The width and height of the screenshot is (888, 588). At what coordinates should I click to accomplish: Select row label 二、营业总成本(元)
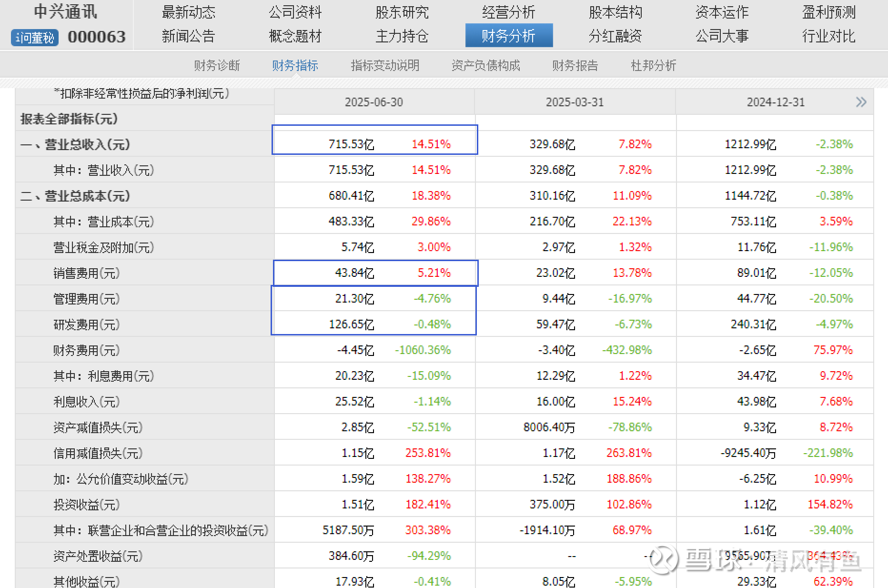point(75,196)
